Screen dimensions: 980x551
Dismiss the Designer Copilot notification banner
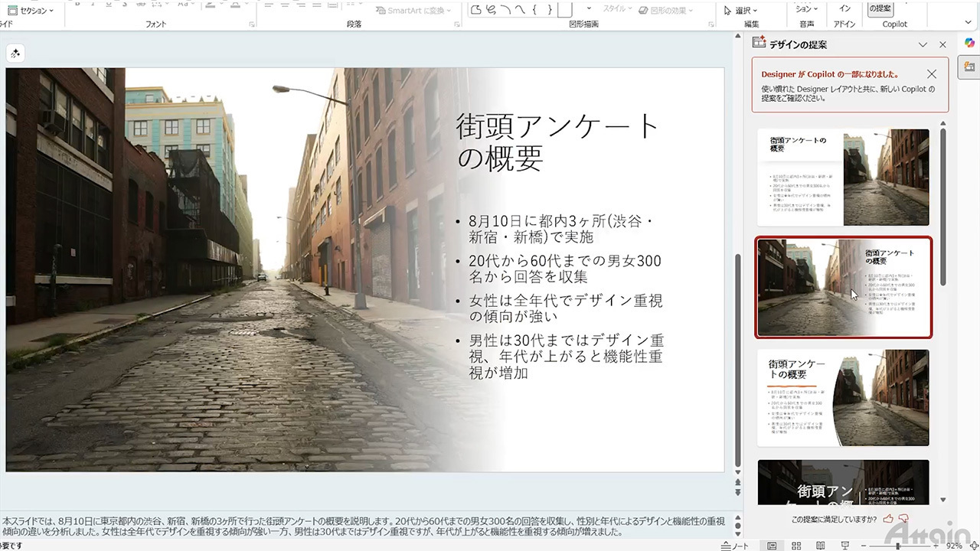click(931, 74)
